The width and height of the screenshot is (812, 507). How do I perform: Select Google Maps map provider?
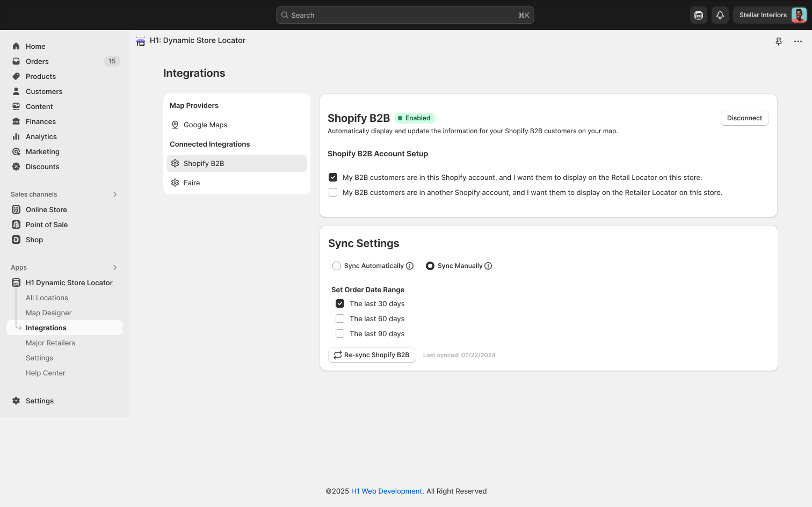(237, 125)
